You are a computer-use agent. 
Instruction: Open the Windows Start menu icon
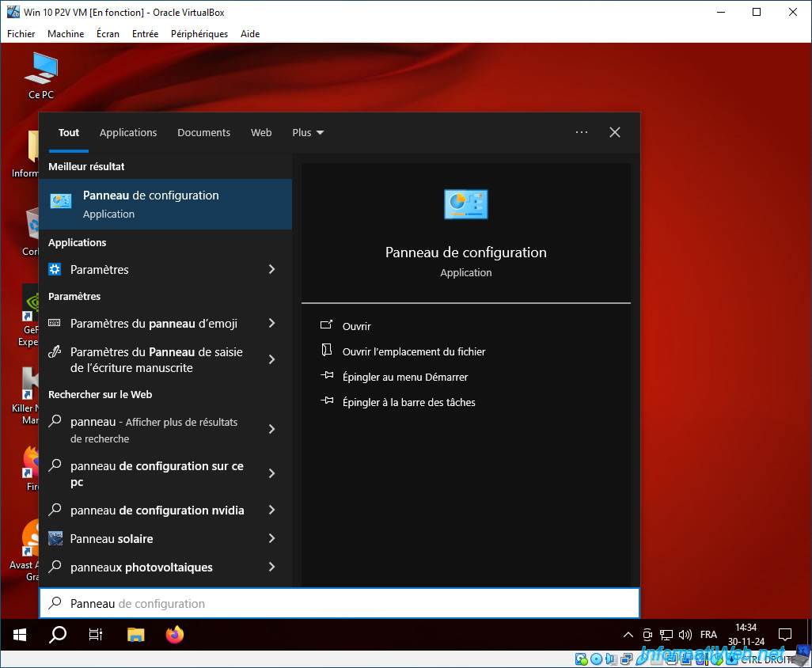[x=20, y=634]
